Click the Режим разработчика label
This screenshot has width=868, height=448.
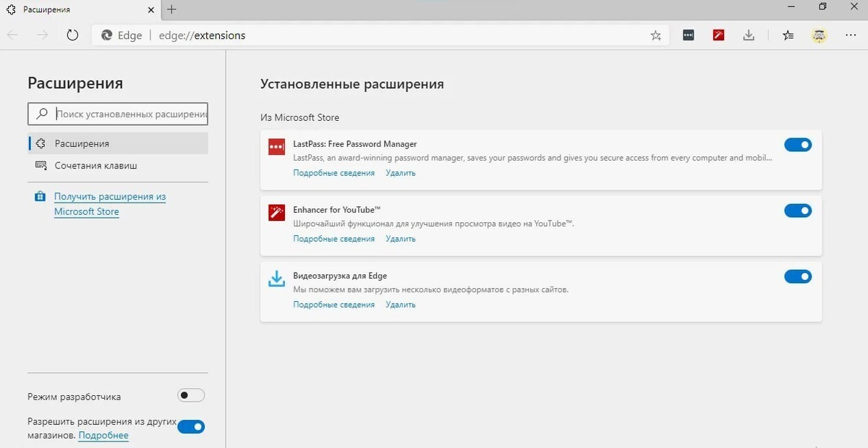tap(74, 397)
